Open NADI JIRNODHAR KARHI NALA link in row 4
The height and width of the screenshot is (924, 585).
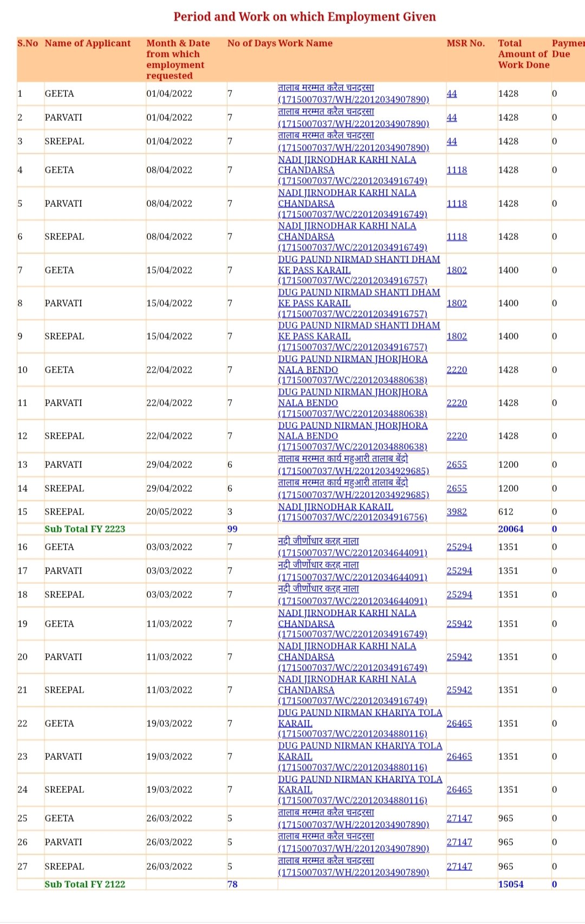tap(347, 160)
